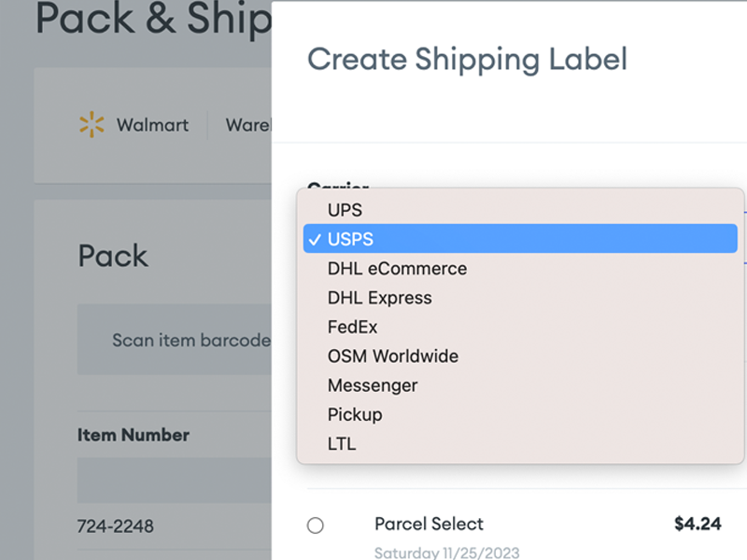Select USPS in the carrier dropdown
Image resolution: width=747 pixels, height=560 pixels.
pos(520,239)
